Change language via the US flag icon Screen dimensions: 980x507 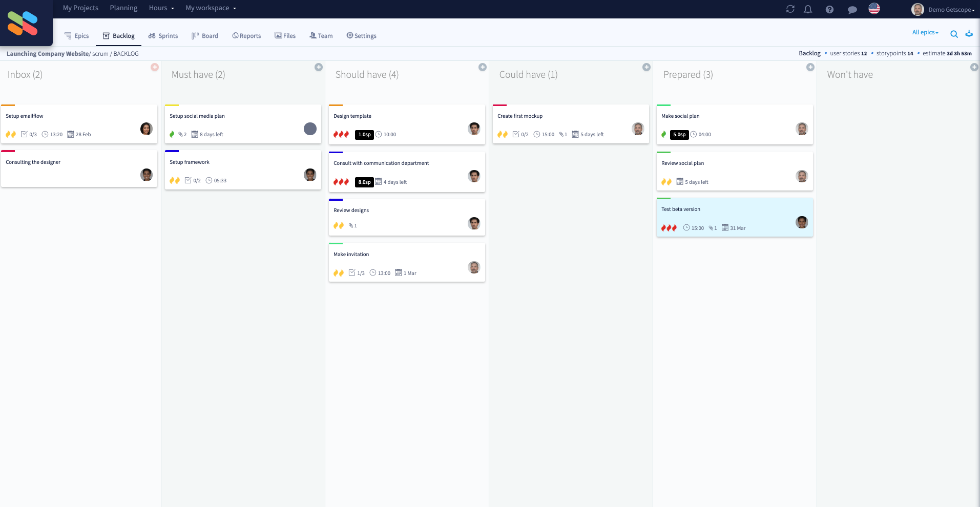[874, 9]
